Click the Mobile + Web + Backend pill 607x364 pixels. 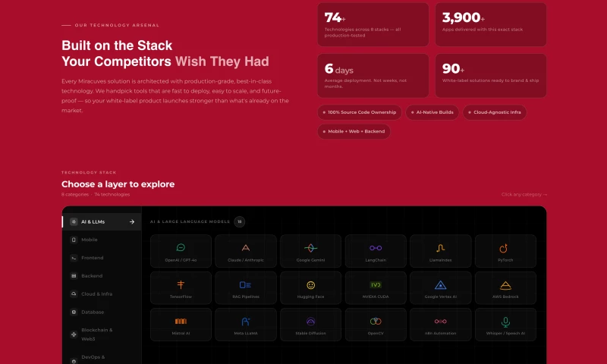coord(354,131)
